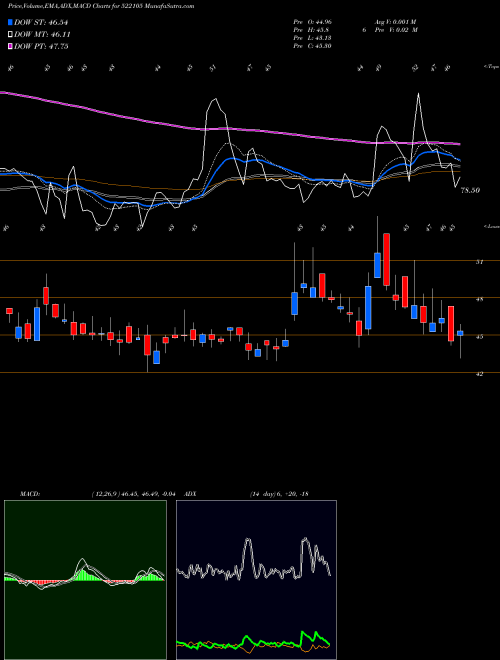Click the 78.50 label on EMA chart
Image resolution: width=500 pixels, height=660 pixels.
[x=471, y=190]
